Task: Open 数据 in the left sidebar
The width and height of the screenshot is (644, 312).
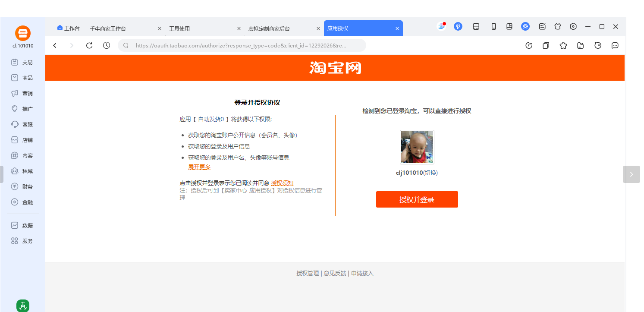Action: 22,225
